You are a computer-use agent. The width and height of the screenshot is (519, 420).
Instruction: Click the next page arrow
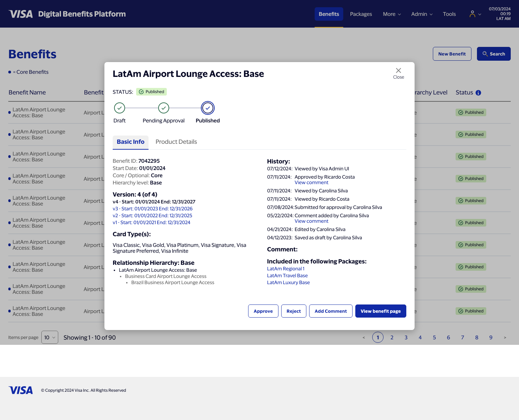(505, 337)
